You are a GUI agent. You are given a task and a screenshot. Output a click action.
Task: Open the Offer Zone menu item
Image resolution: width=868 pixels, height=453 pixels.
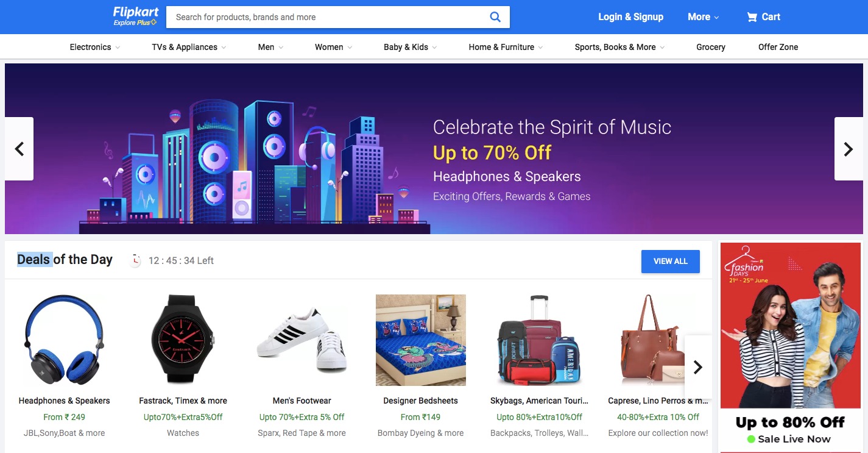[778, 47]
